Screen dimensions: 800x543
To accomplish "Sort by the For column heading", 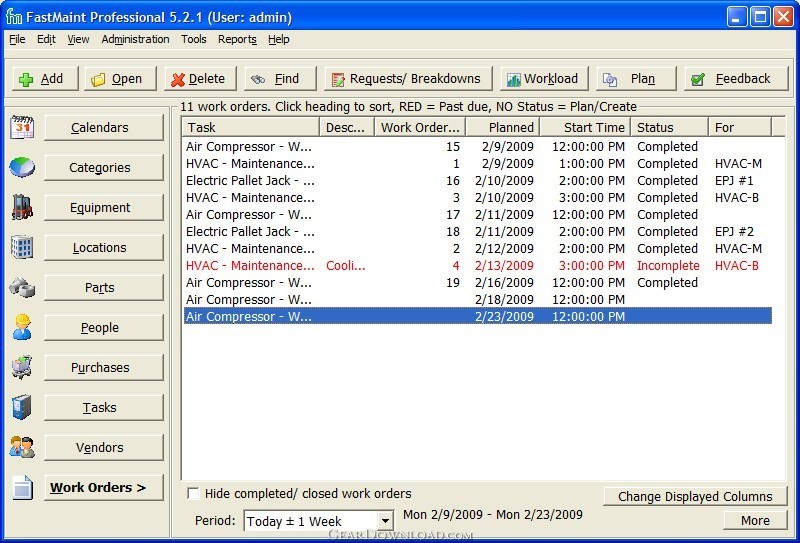I will tap(740, 127).
